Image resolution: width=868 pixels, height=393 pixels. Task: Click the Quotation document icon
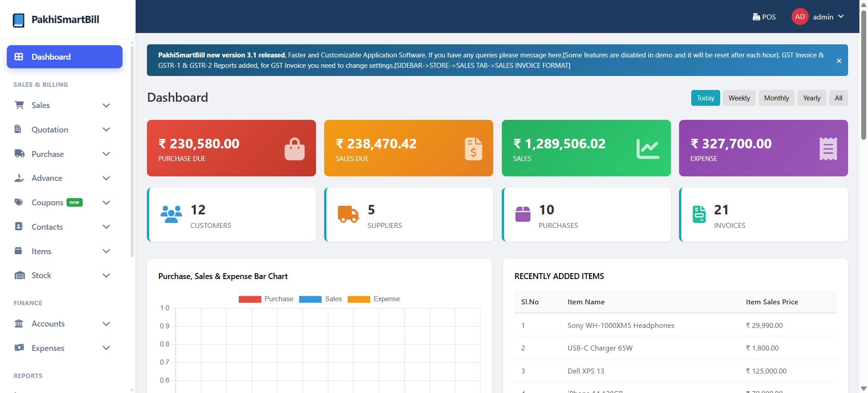point(18,129)
